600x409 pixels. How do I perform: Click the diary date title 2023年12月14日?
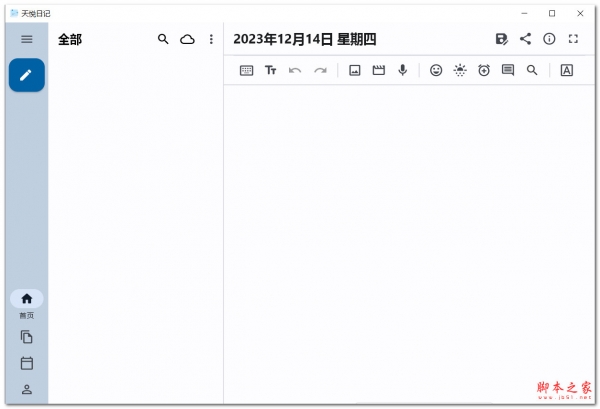[x=305, y=39]
